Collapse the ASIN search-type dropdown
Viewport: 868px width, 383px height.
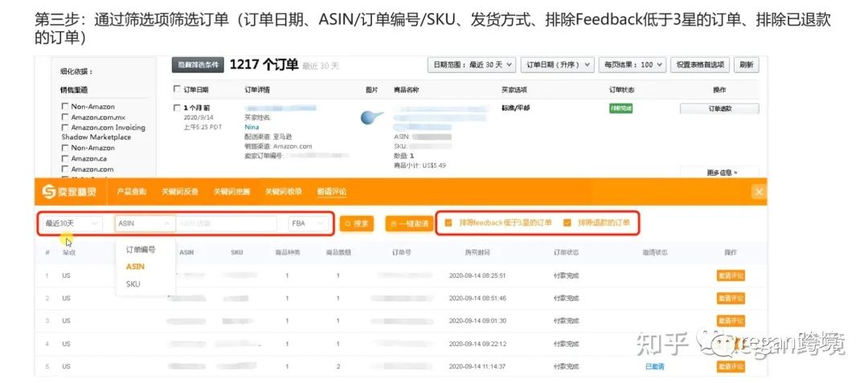[x=145, y=223]
